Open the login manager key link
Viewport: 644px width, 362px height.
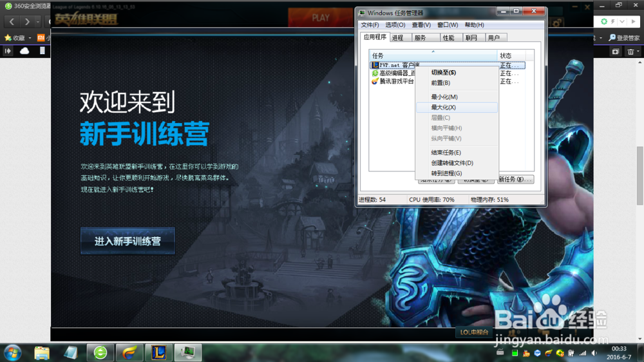pos(624,38)
